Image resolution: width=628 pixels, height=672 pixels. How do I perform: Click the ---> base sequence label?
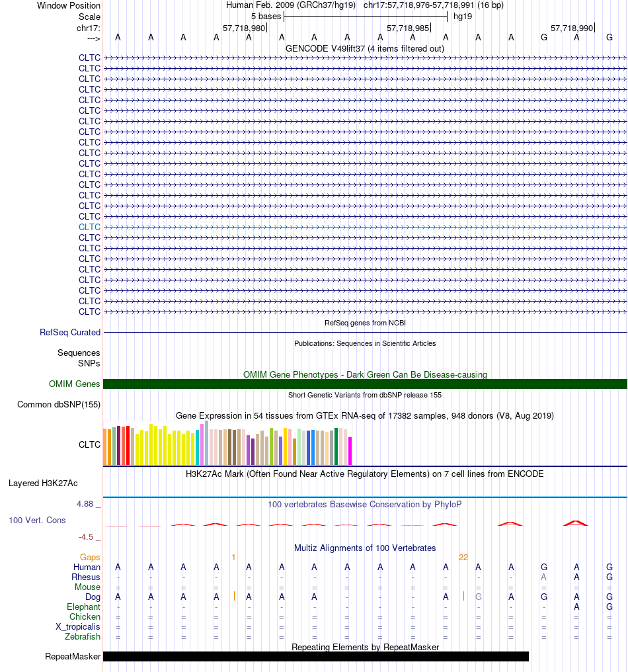tap(93, 38)
